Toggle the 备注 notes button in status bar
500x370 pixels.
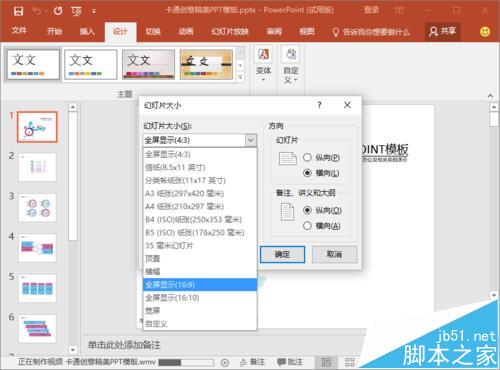click(x=252, y=362)
